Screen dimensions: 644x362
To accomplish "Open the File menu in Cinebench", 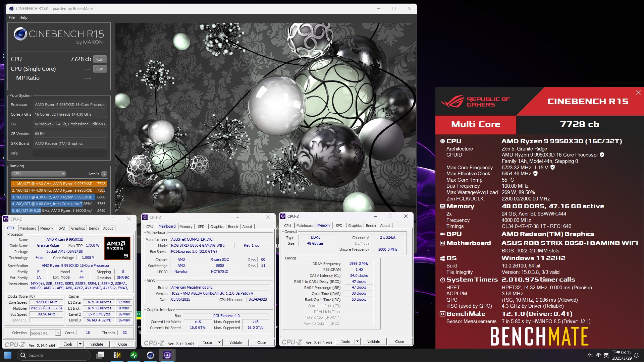I will click(12, 17).
